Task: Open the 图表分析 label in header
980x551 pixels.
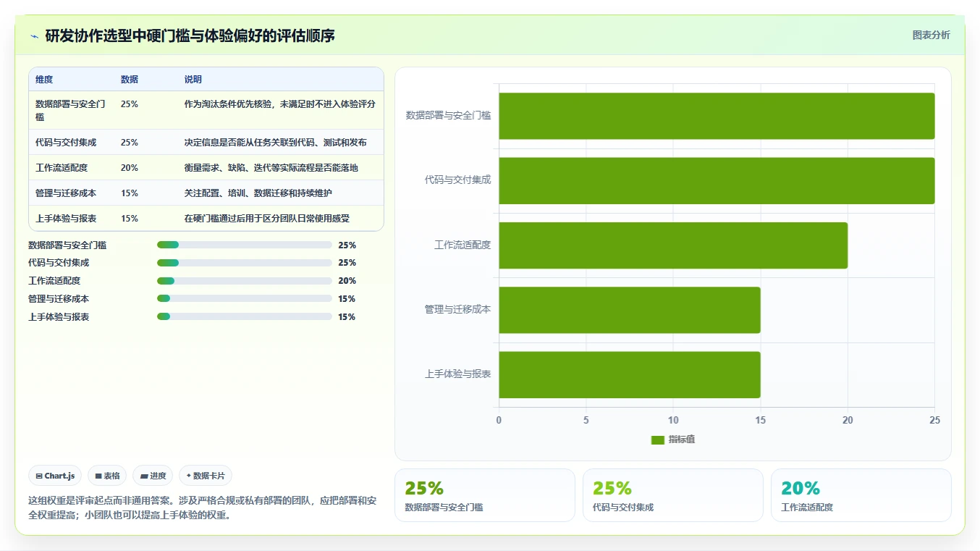Action: (x=931, y=35)
